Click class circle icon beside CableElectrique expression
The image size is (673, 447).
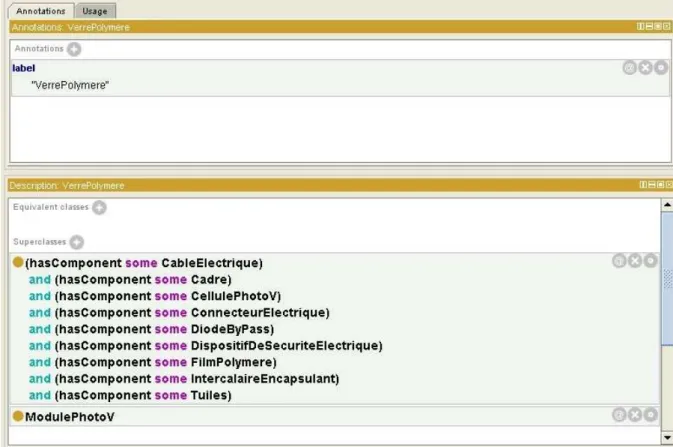(x=18, y=262)
